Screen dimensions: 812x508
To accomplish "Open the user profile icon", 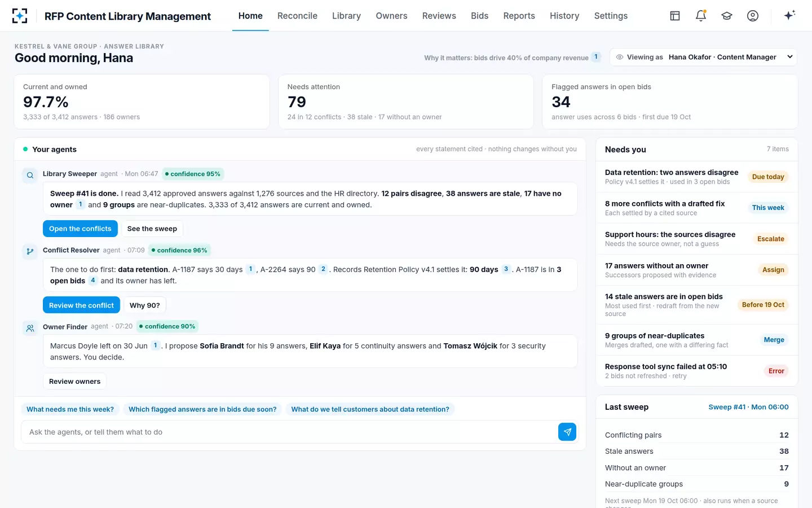I will pos(753,16).
